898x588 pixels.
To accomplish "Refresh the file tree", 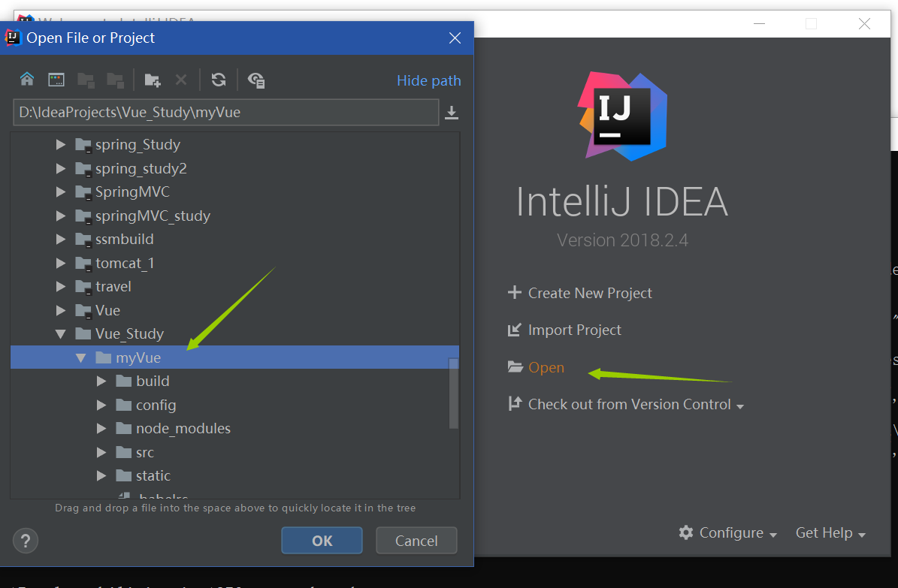I will (218, 80).
